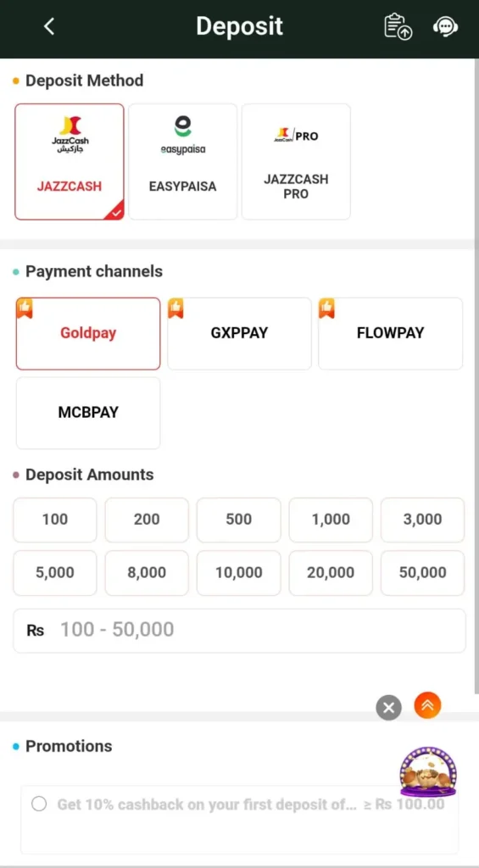The image size is (479, 868).
Task: Go back using the header arrow
Action: click(x=48, y=26)
